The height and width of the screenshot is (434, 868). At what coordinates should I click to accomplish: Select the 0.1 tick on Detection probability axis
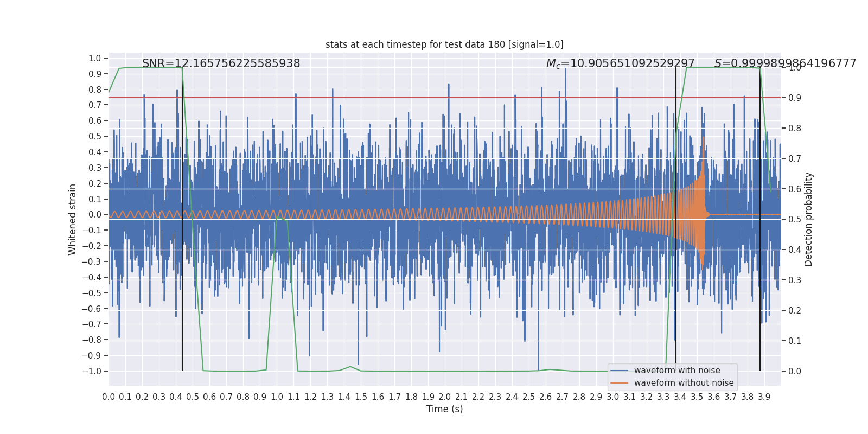click(795, 341)
